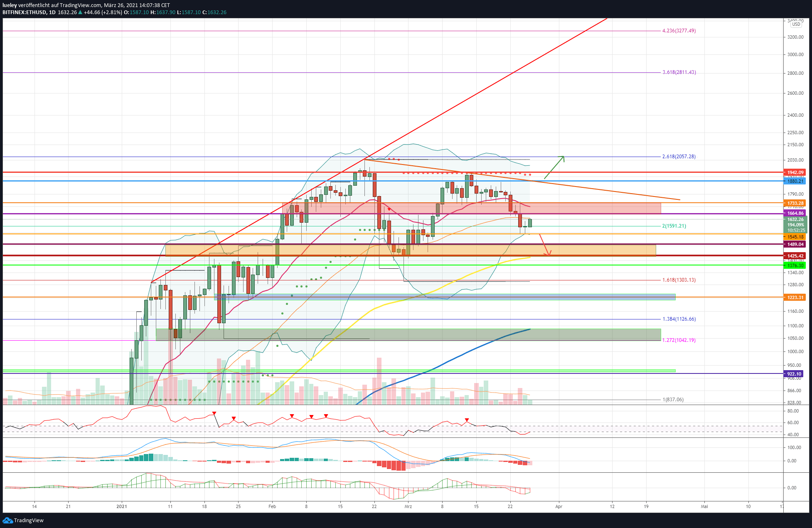Viewport: 812px width, 528px height.
Task: Click the Mai label on time axis
Action: tap(704, 506)
